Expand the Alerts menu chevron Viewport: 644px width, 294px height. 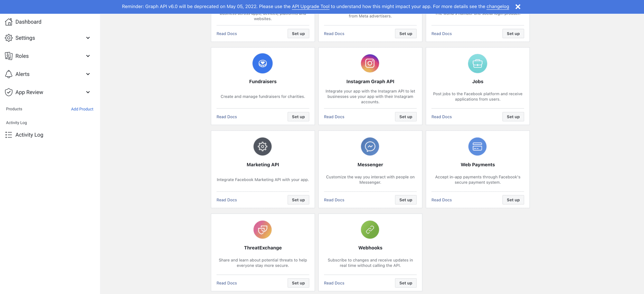88,74
